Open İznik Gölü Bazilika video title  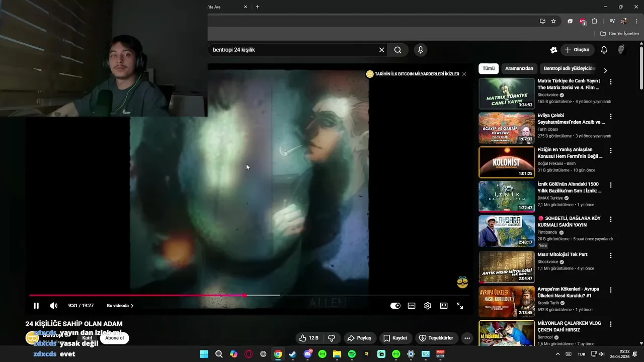pos(570,188)
